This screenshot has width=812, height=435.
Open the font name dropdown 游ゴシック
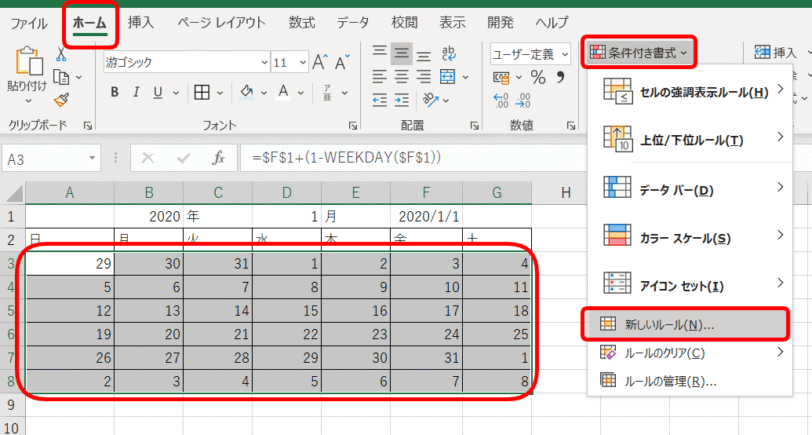(264, 63)
